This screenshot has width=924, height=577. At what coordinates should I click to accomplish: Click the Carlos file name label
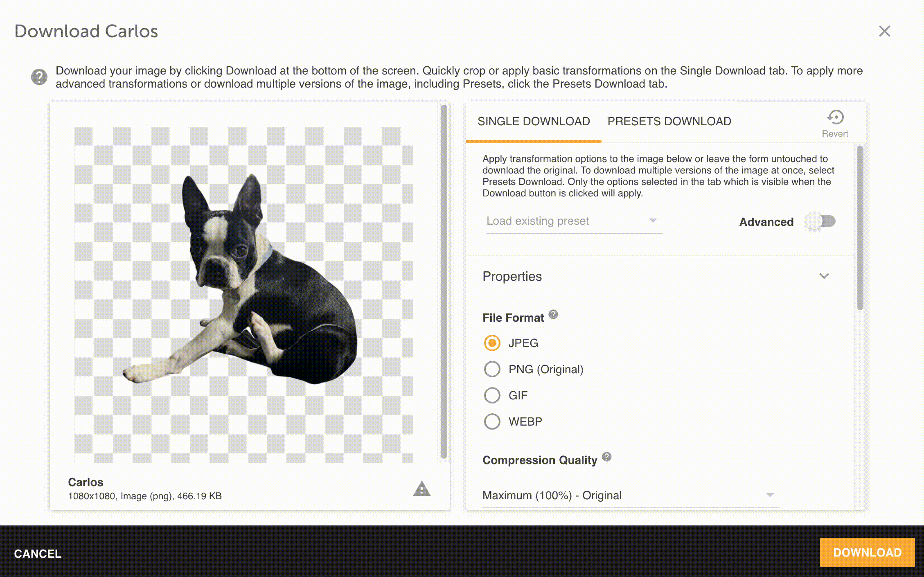[x=86, y=482]
